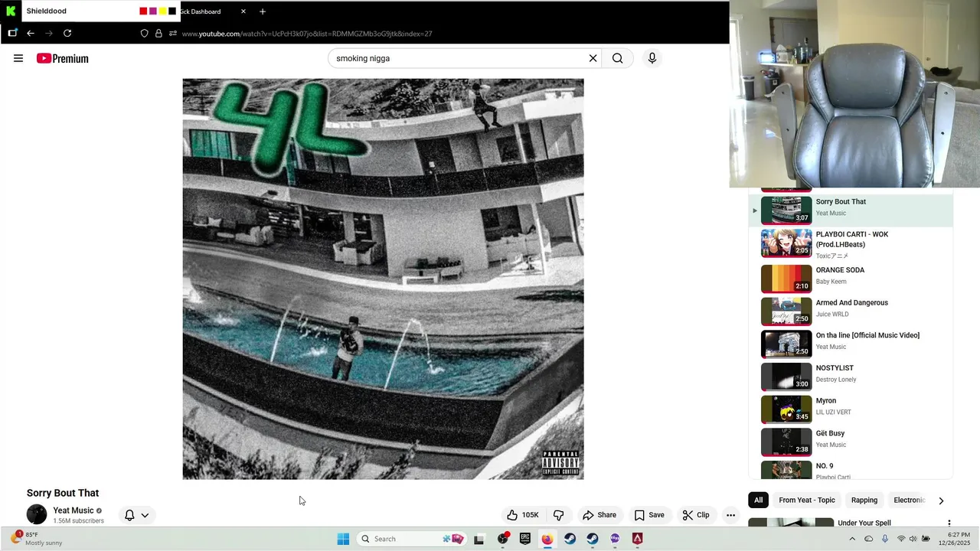Click the magenta color swatch in overlay
Screen dimensions: 980x551
[x=153, y=11]
